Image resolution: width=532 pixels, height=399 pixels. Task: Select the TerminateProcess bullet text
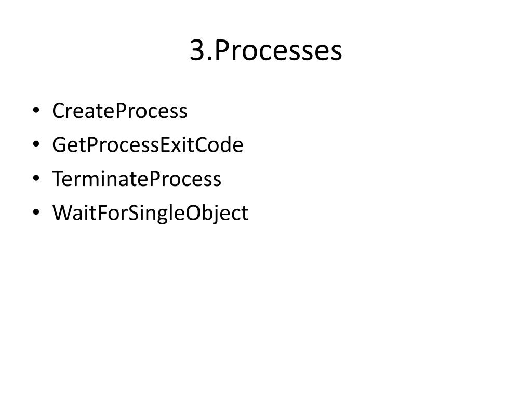coord(137,179)
